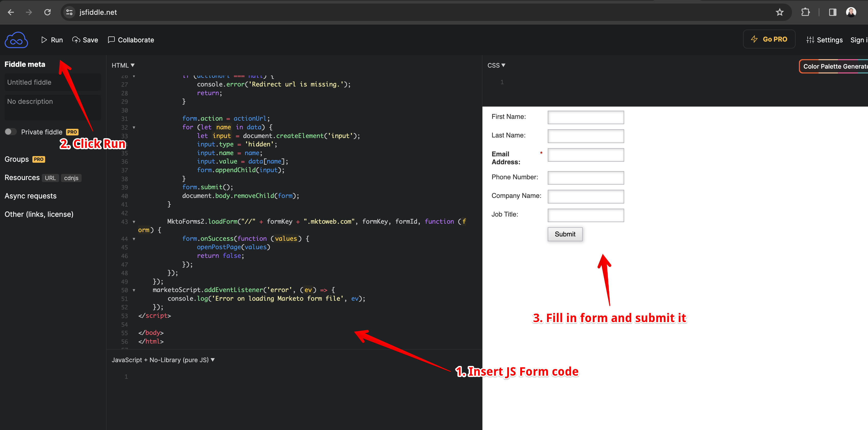Screen dimensions: 868x430
Task: Select the cdnjs resources option
Action: [71, 178]
